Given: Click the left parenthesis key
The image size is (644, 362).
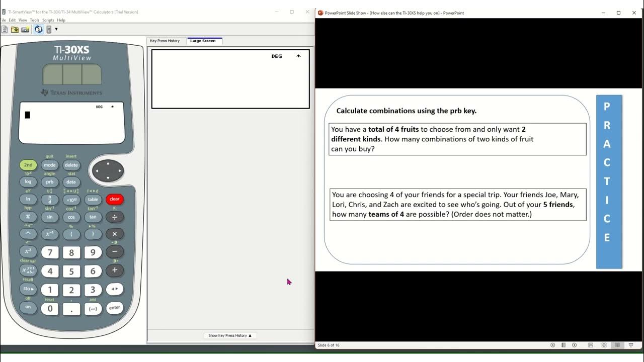Looking at the screenshot, I should coord(71,234).
